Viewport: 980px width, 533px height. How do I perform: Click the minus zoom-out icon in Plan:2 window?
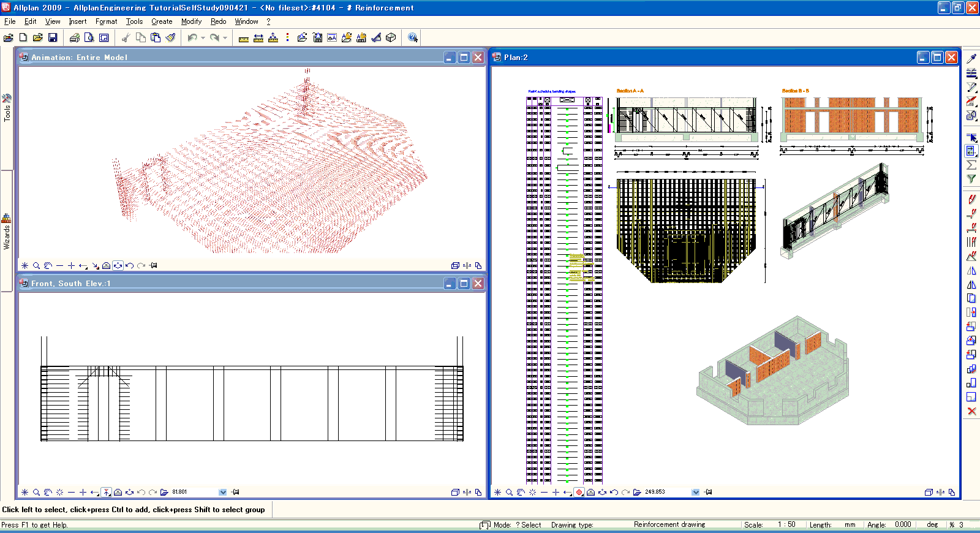544,492
